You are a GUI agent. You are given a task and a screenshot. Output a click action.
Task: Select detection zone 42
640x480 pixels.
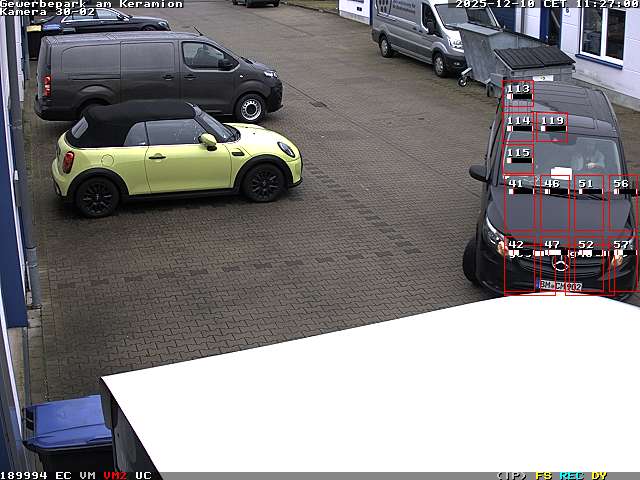pos(520,265)
